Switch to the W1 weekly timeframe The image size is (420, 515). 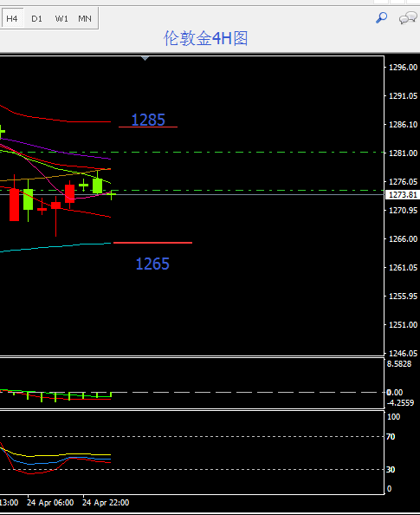pos(61,19)
